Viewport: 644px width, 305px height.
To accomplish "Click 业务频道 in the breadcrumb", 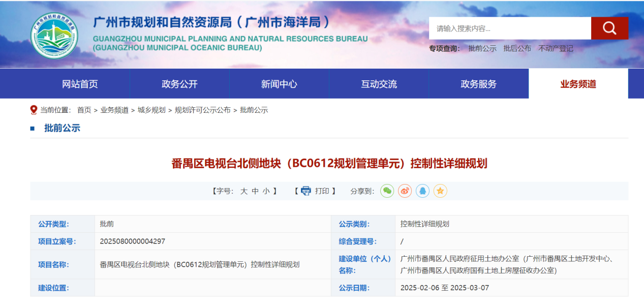I will click(x=114, y=110).
